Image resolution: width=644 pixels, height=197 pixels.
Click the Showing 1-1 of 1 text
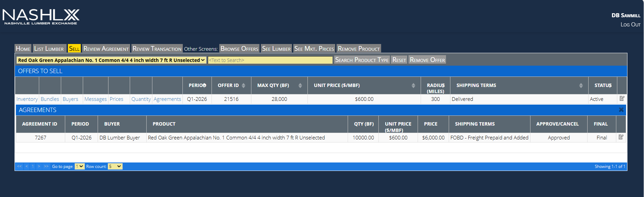click(610, 166)
